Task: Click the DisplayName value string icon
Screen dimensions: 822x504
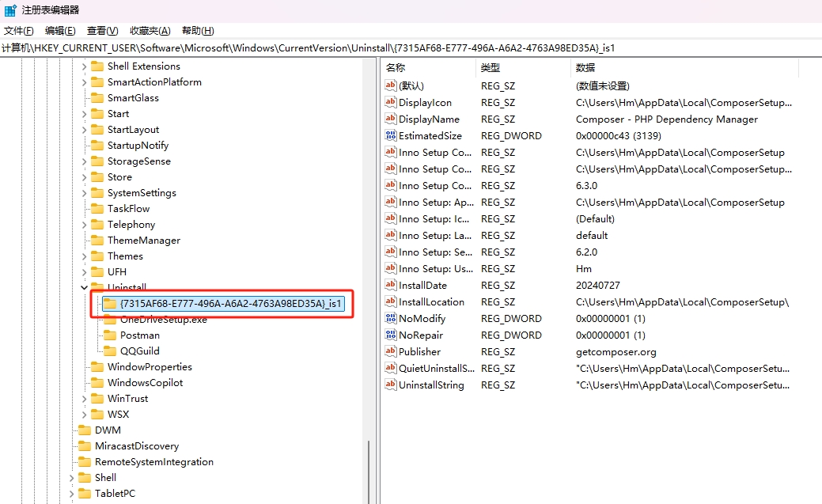Action: [391, 119]
